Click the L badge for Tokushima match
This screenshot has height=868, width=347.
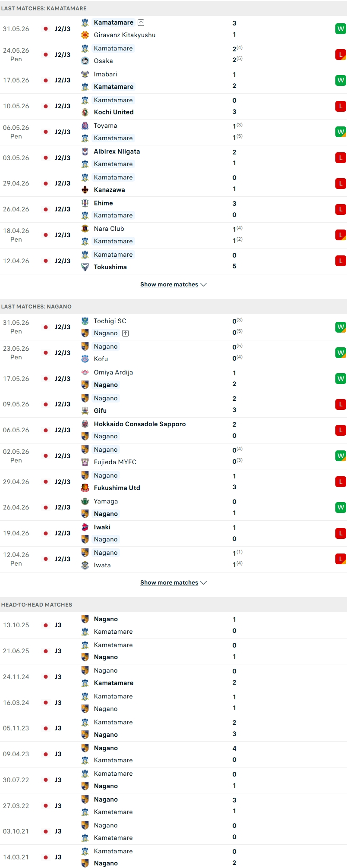[341, 261]
